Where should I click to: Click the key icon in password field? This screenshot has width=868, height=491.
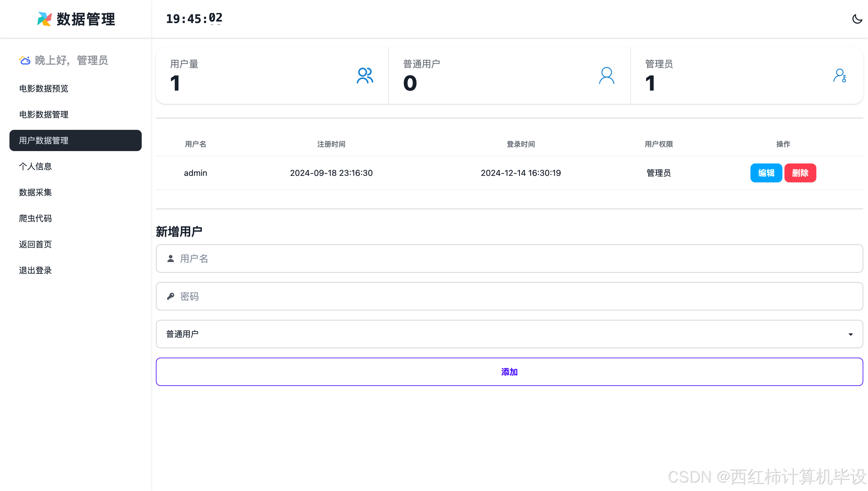171,297
